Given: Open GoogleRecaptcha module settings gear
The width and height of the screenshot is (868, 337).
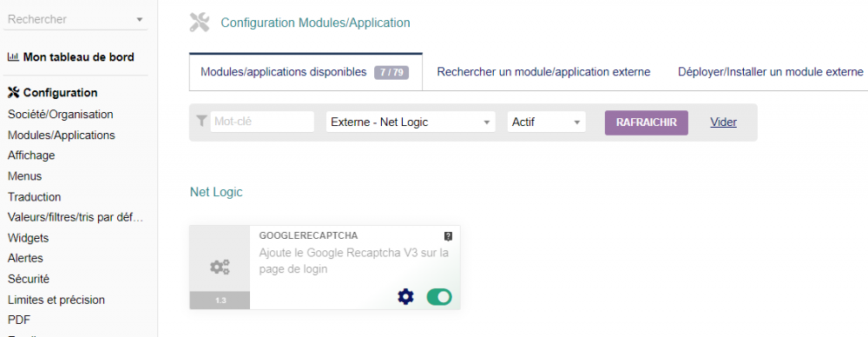Looking at the screenshot, I should click(x=405, y=297).
